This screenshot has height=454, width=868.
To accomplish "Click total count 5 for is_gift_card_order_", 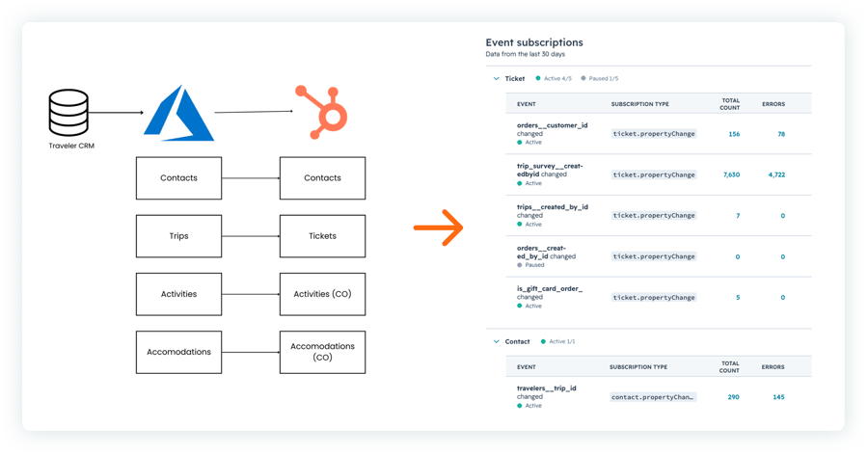I will (x=738, y=298).
